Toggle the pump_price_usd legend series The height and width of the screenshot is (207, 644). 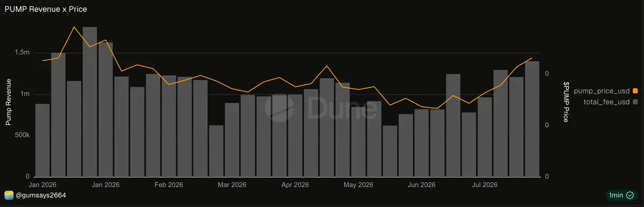[605, 91]
